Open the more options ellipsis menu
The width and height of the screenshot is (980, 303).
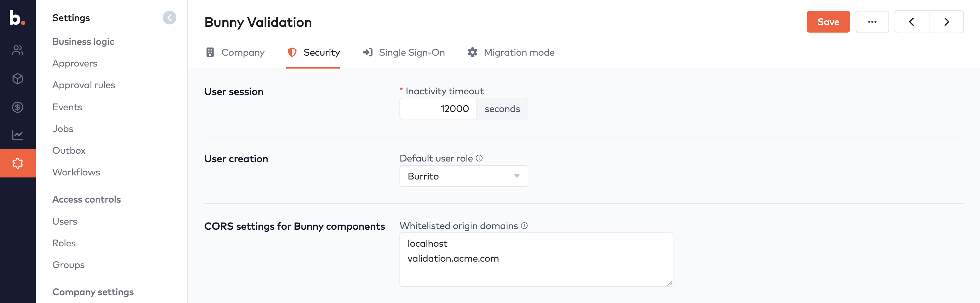click(x=872, y=22)
